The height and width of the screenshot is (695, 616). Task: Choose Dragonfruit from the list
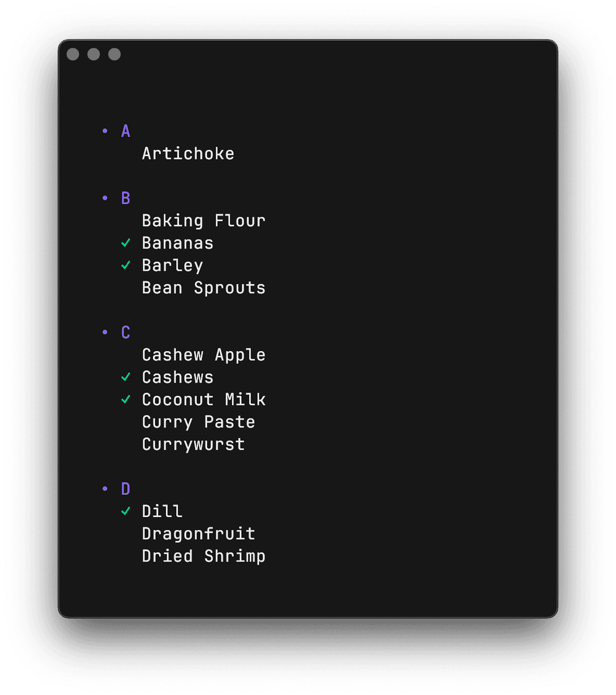click(198, 534)
